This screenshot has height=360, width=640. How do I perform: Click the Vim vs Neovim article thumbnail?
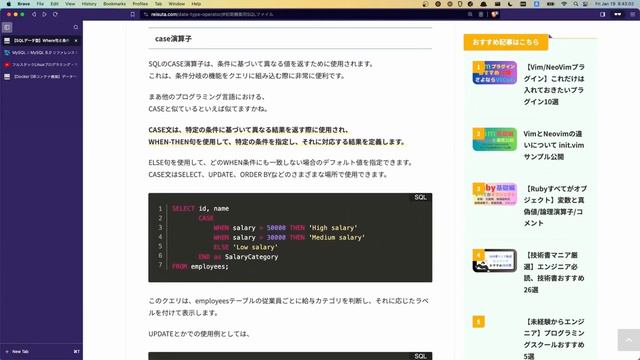tap(495, 139)
